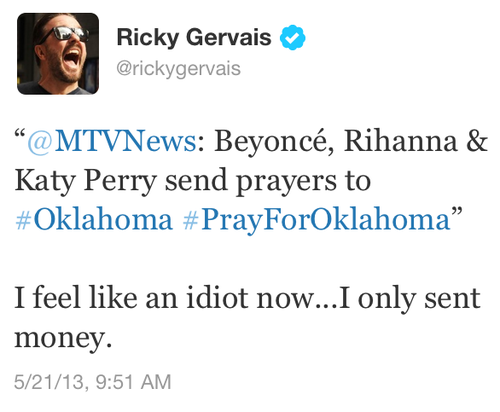Screen dimensions: 500x412
Task: Click the light-blue @ symbol before MTVNews
Action: click(x=40, y=142)
